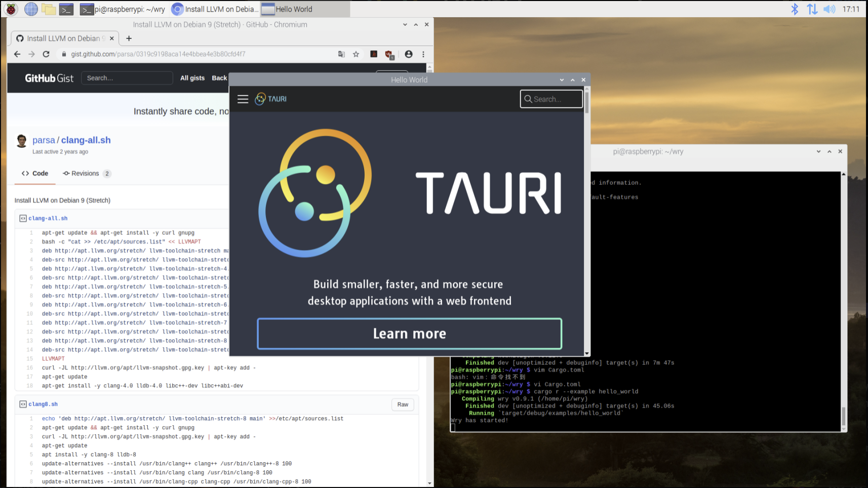Bookmark the gist using the star icon

pos(357,54)
